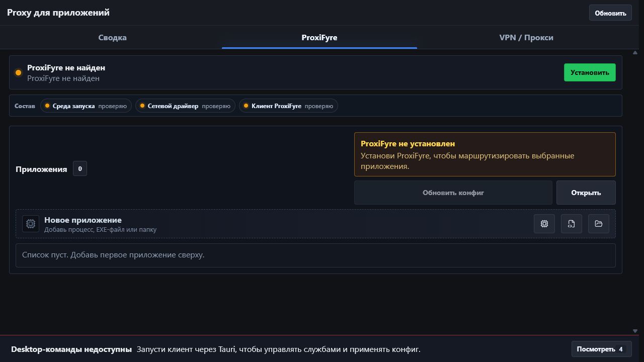Click the Клиент ProxiFyre status chip
Viewport: 644px width, 362px height.
(x=288, y=106)
